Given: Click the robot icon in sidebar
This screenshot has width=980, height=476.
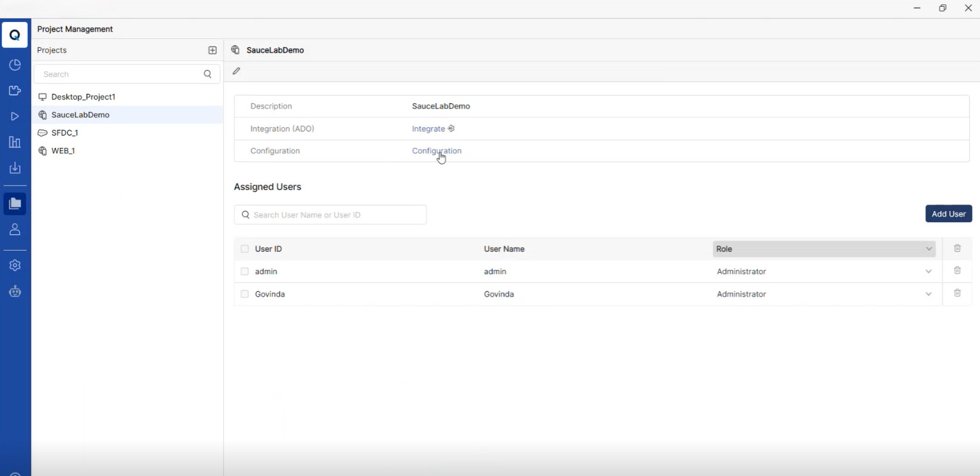Looking at the screenshot, I should [x=15, y=291].
